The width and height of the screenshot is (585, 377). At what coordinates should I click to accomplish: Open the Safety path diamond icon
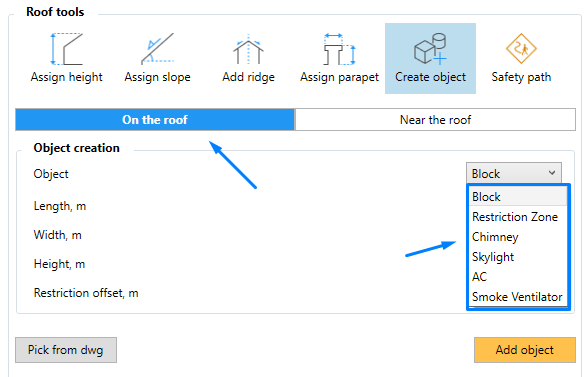[521, 49]
